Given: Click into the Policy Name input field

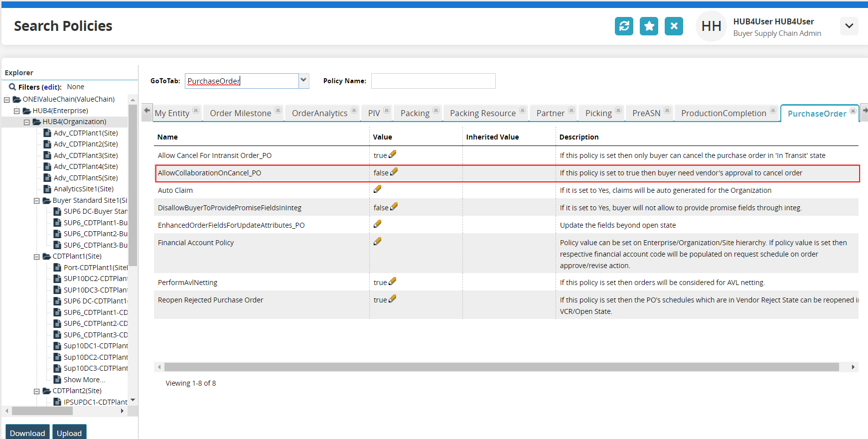Looking at the screenshot, I should 433,81.
